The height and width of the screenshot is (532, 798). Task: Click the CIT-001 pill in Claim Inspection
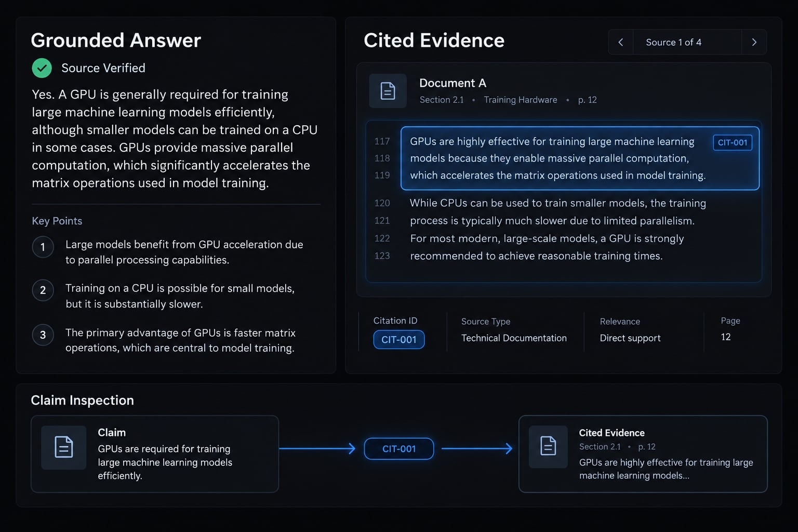(x=399, y=449)
